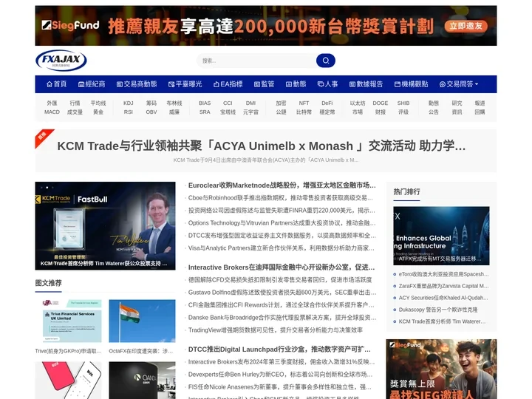532x399 pixels.
Task: Open the ZaraFX重塑品牌 sidebar link
Action: 444,286
